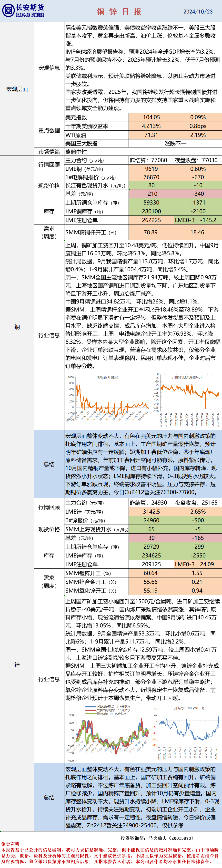Click the copper warrant change -1371
This screenshot has width=222, height=868.
tap(198, 203)
